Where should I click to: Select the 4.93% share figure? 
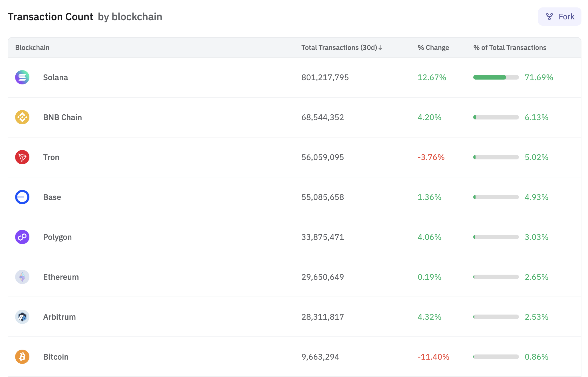tap(537, 197)
